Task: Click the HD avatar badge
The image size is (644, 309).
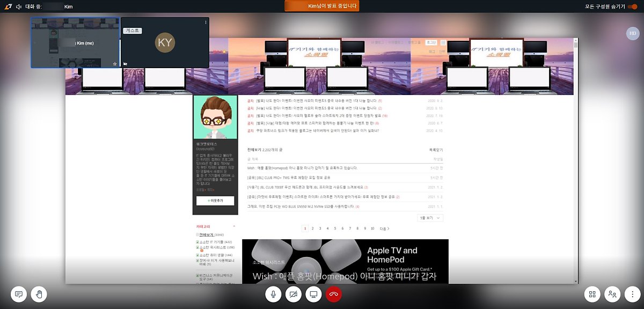Action: pos(633,33)
